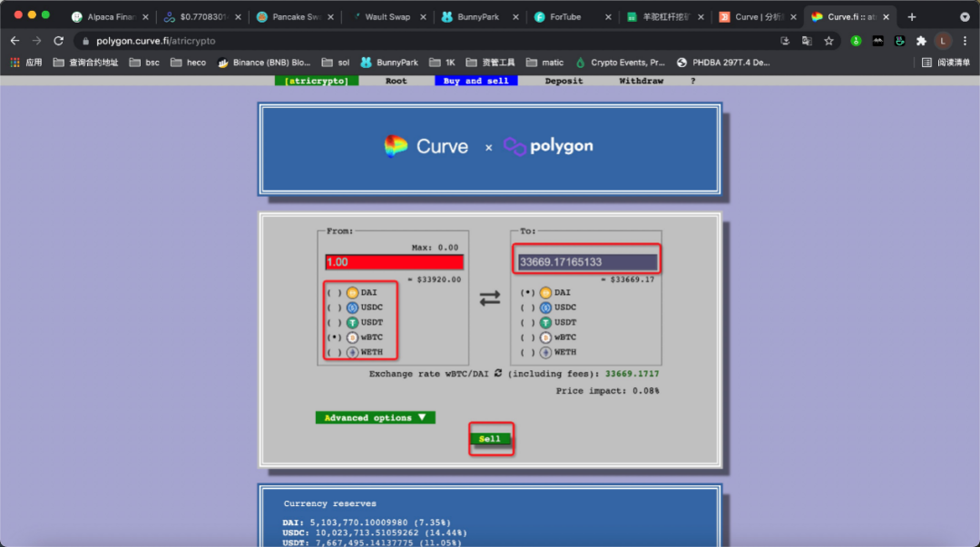Open the Deposit page from the nav

563,81
